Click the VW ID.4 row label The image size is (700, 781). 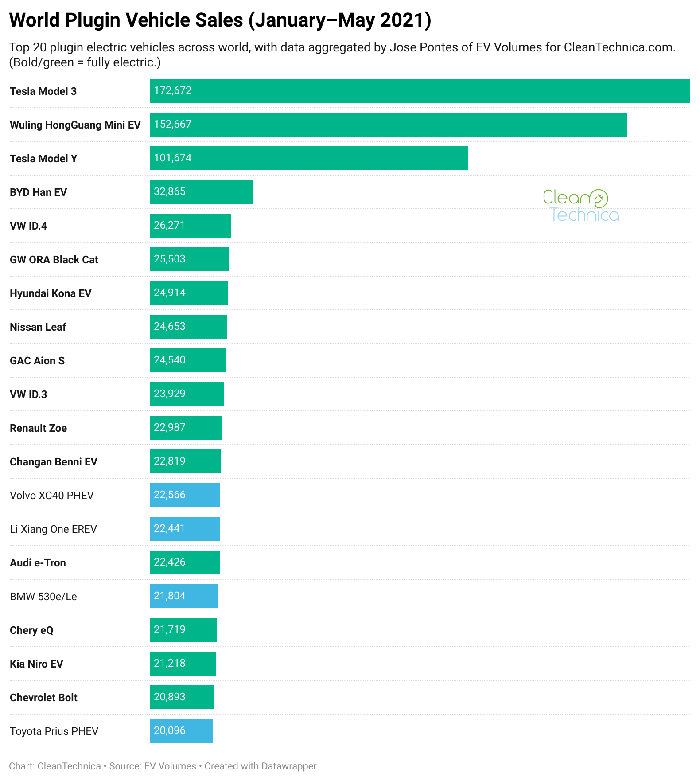[28, 226]
